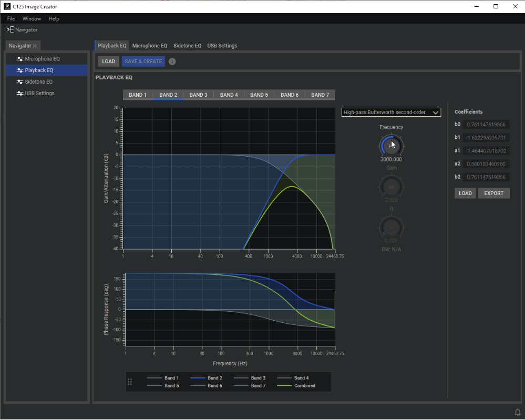Open the File menu

pyautogui.click(x=11, y=18)
